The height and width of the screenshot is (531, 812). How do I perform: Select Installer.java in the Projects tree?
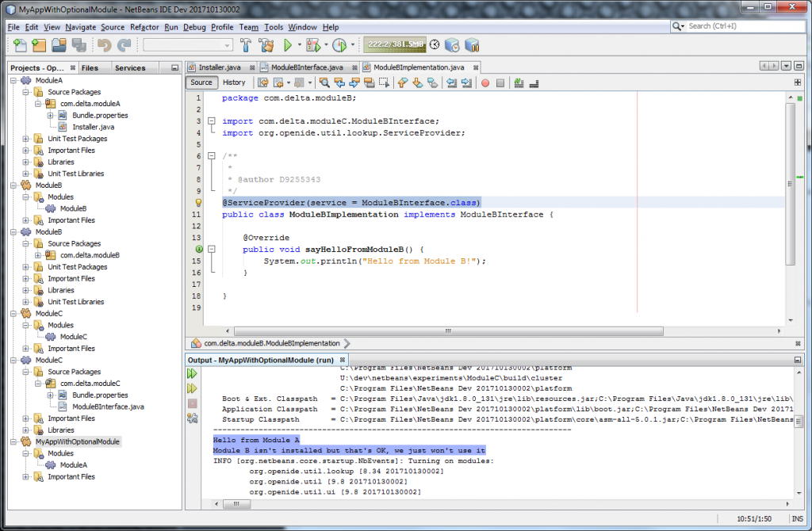pos(94,127)
